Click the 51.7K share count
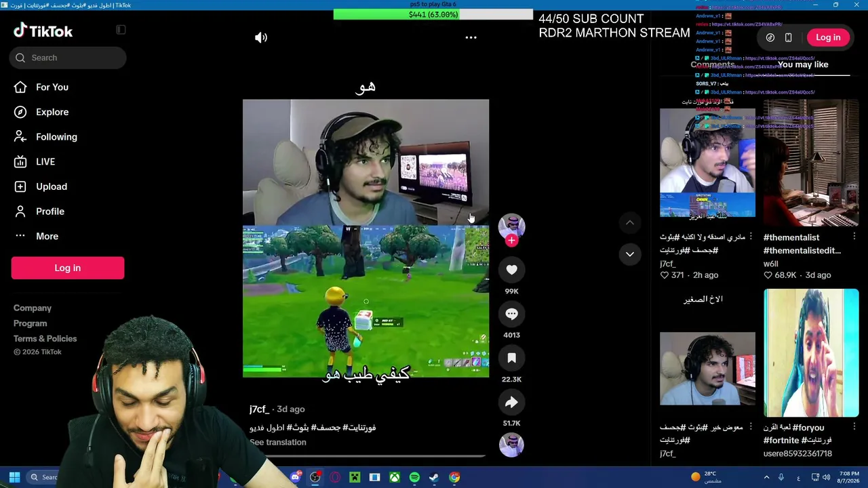The width and height of the screenshot is (868, 488). click(x=511, y=423)
